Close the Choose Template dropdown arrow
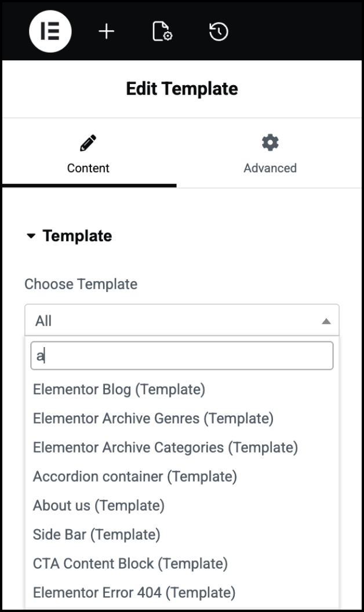This screenshot has height=612, width=364. click(326, 321)
